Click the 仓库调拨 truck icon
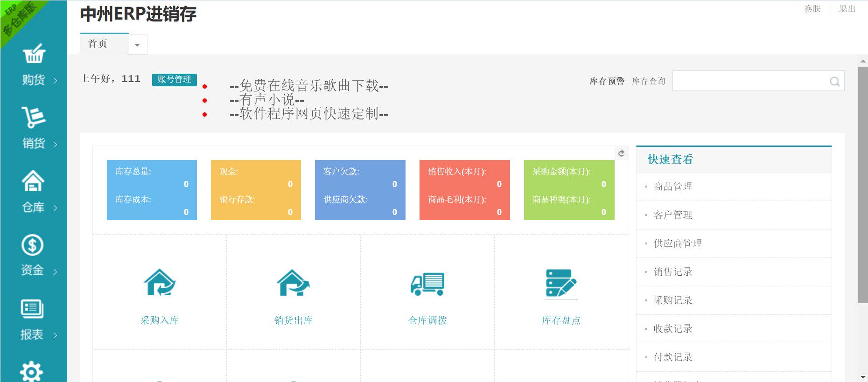The image size is (868, 382). point(427,284)
